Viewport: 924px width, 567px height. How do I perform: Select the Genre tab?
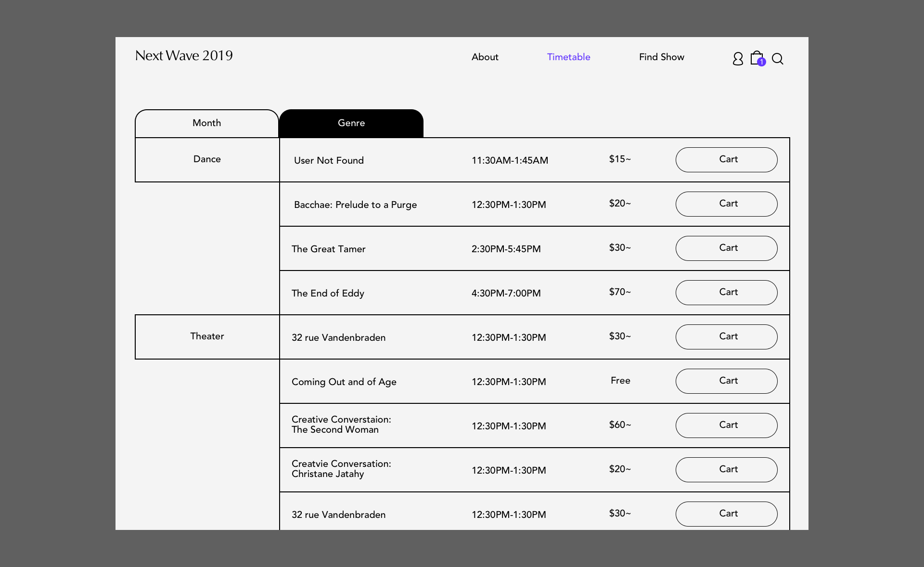[x=351, y=123]
